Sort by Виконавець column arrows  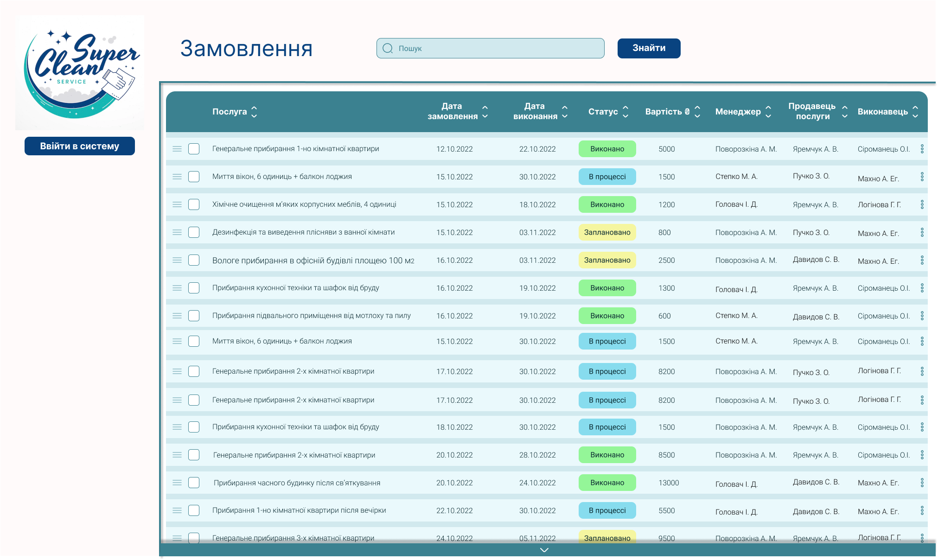915,112
